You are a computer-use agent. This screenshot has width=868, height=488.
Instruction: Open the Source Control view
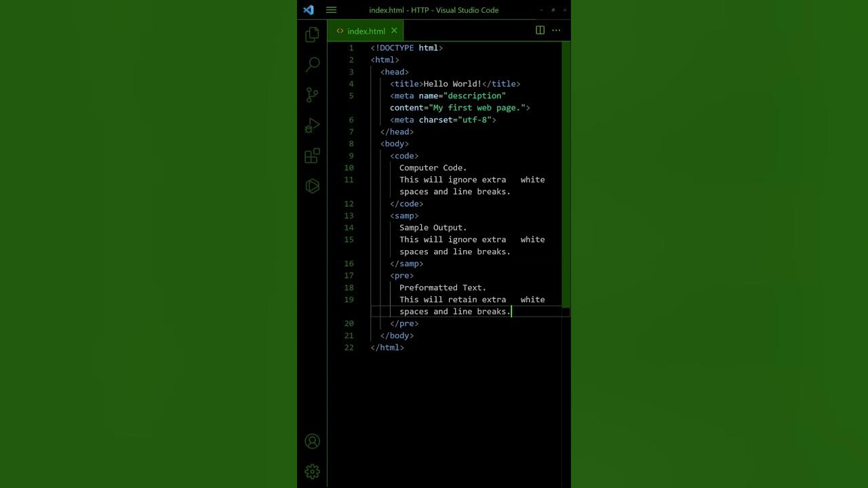312,95
